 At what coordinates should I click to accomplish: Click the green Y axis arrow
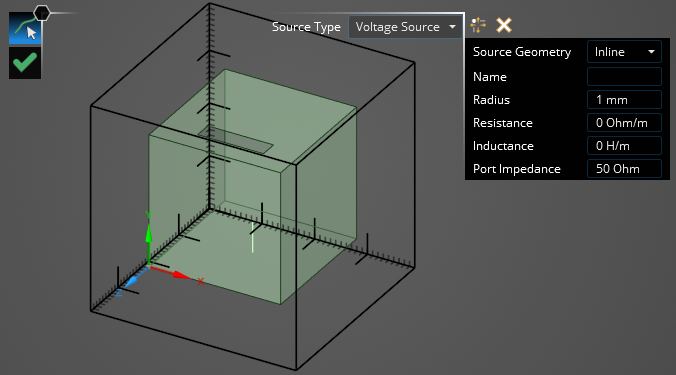[x=149, y=236]
